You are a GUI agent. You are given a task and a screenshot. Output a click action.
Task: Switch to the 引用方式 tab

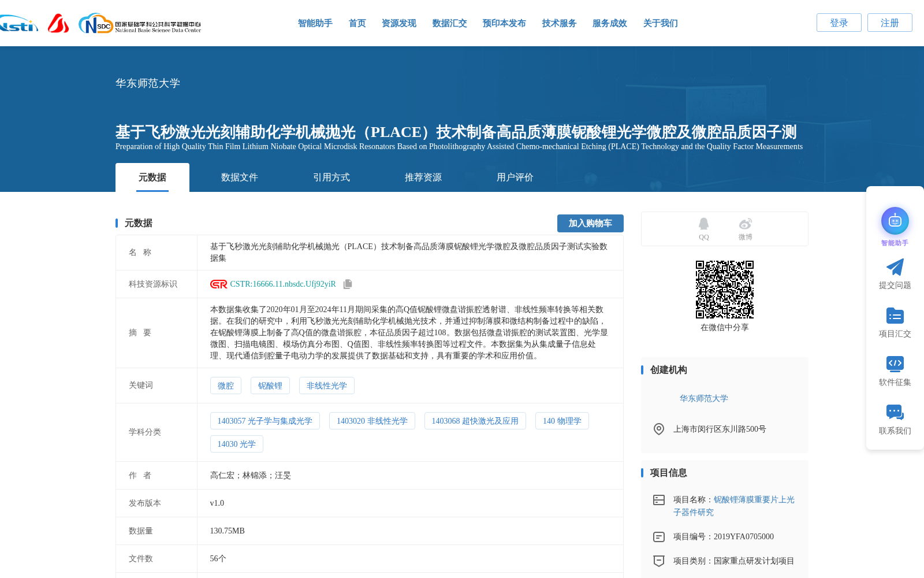(331, 177)
